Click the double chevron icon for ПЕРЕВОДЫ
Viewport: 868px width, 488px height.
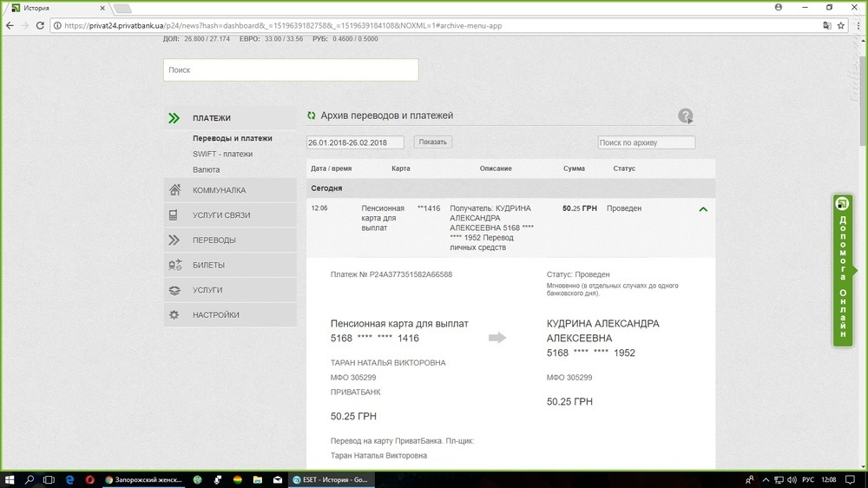point(174,240)
